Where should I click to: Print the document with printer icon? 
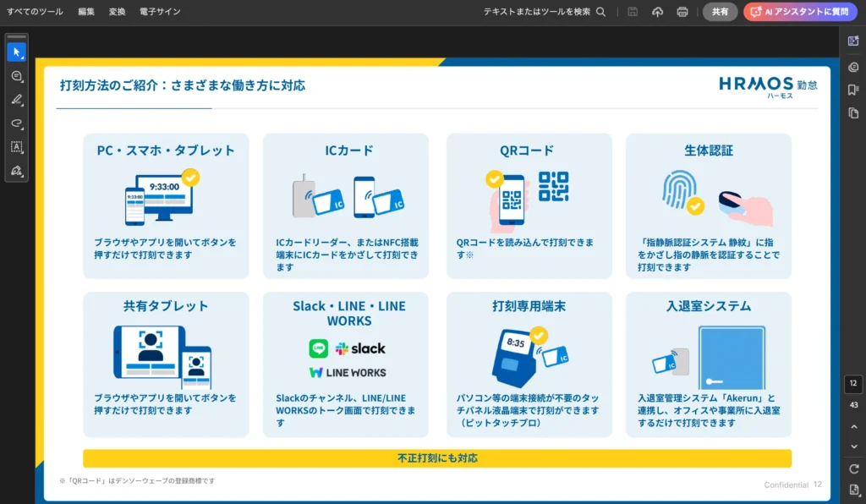(x=682, y=12)
